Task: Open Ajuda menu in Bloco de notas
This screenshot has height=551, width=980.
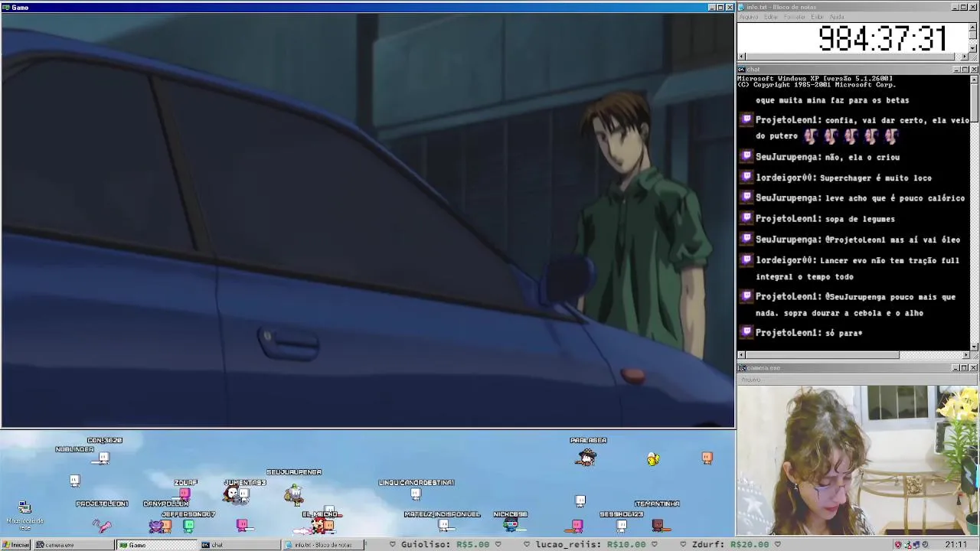Action: (x=837, y=17)
